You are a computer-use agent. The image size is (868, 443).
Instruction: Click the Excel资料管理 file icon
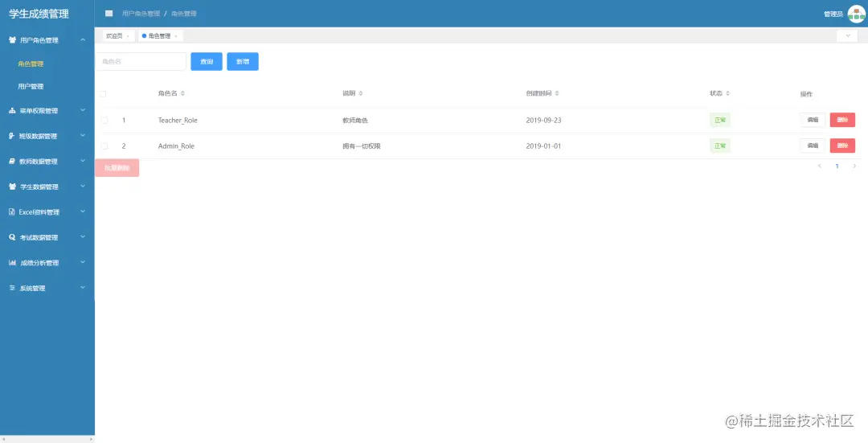11,212
